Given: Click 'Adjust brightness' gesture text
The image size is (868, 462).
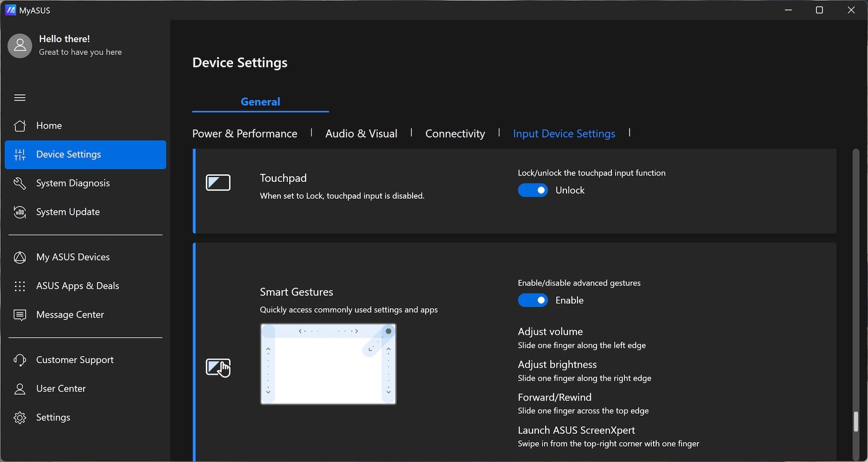Looking at the screenshot, I should tap(557, 364).
